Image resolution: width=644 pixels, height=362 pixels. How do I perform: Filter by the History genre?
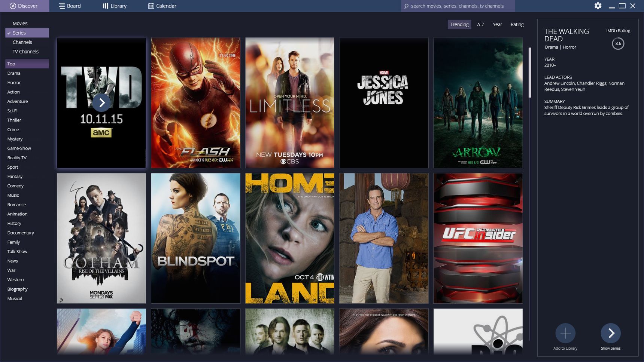tap(14, 223)
